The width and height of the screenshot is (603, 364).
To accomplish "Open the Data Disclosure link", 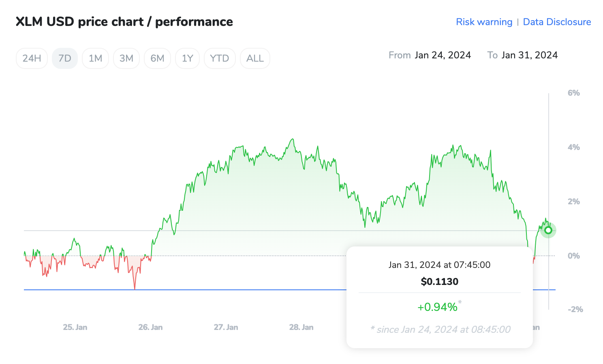I will [x=557, y=22].
